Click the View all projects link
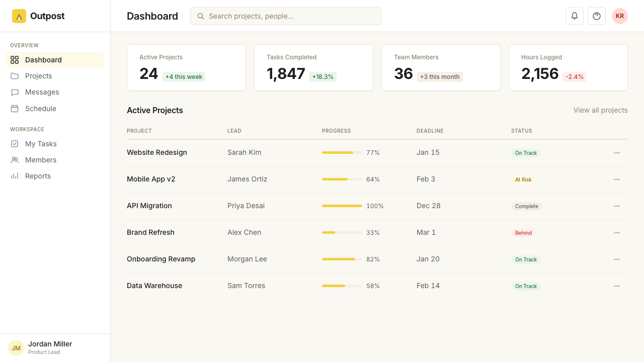The height and width of the screenshot is (362, 644). click(601, 110)
